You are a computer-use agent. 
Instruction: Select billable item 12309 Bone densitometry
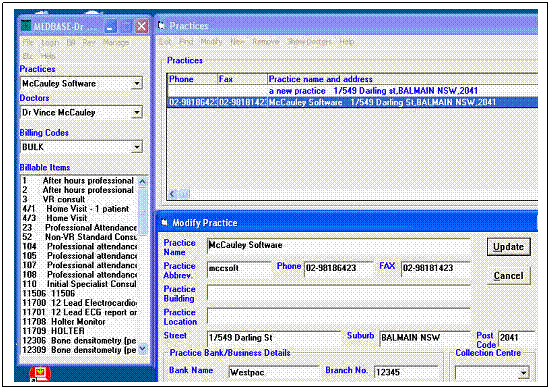[79, 350]
